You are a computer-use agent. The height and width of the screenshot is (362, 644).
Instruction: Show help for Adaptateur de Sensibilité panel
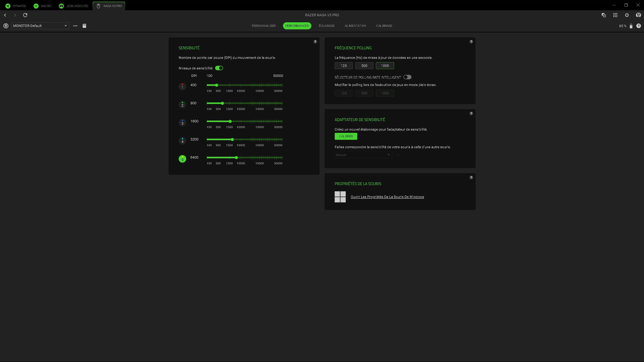click(x=471, y=113)
